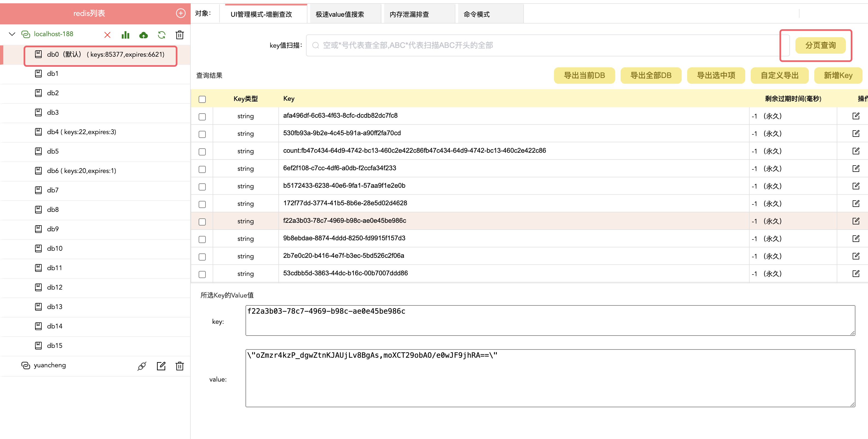Tick the checkbox for the f22a3b03 key row
The width and height of the screenshot is (868, 439).
[x=202, y=221]
